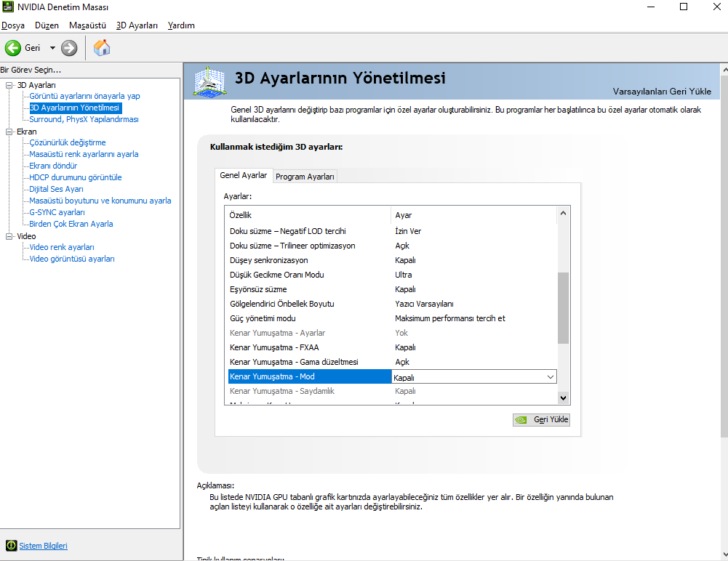Viewport: 728px width, 561px height.
Task: Switch to the Program Ayarları tab
Action: click(305, 177)
